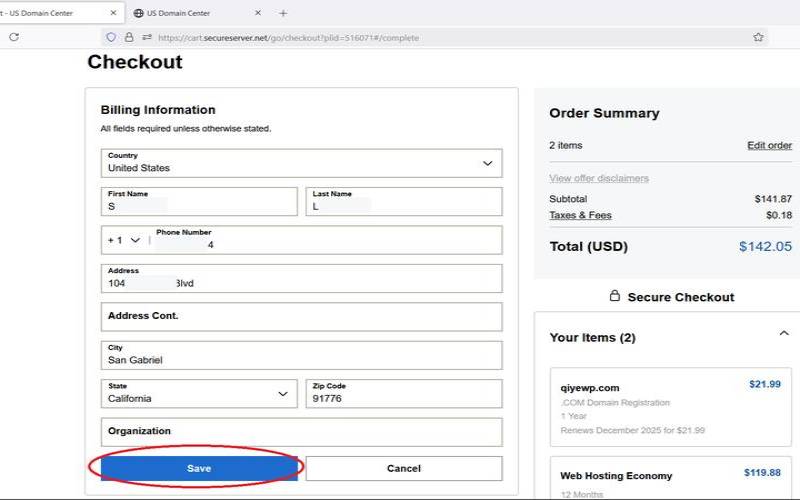Bookmark this page with the star icon
Screen dimensions: 800x500
(x=759, y=37)
